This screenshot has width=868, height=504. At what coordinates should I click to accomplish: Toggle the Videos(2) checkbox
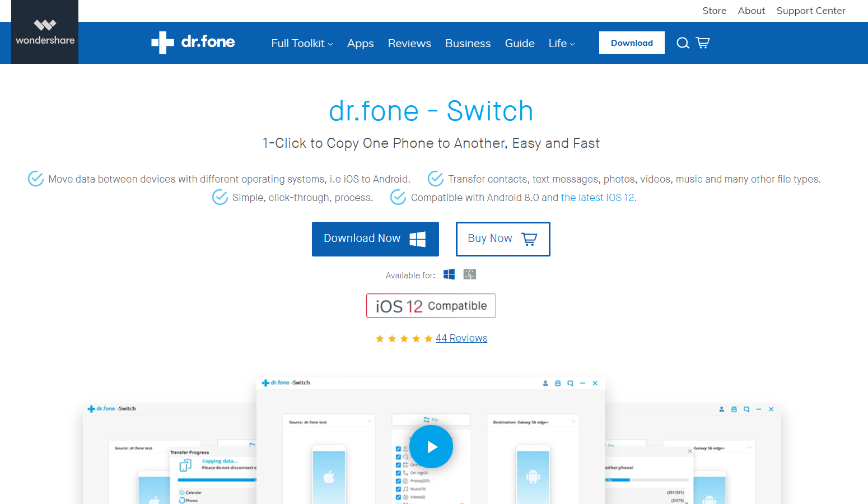(x=398, y=497)
